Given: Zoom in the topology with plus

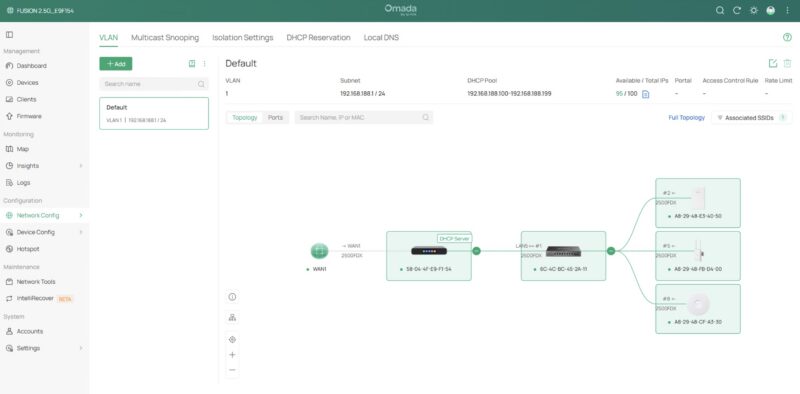Looking at the screenshot, I should point(232,355).
